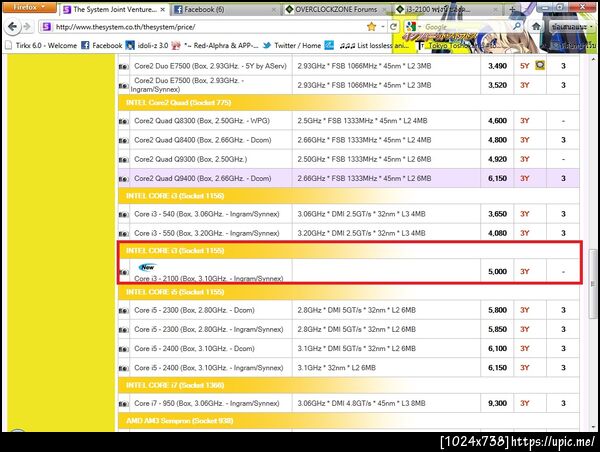Viewport: 600px width, 452px height.
Task: Click the INTEL CORE i3 (Socket 1156) header
Action: [x=175, y=196]
